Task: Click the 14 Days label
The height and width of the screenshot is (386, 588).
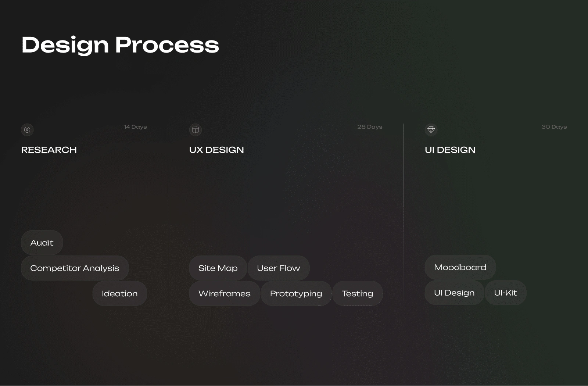Action: 135,127
